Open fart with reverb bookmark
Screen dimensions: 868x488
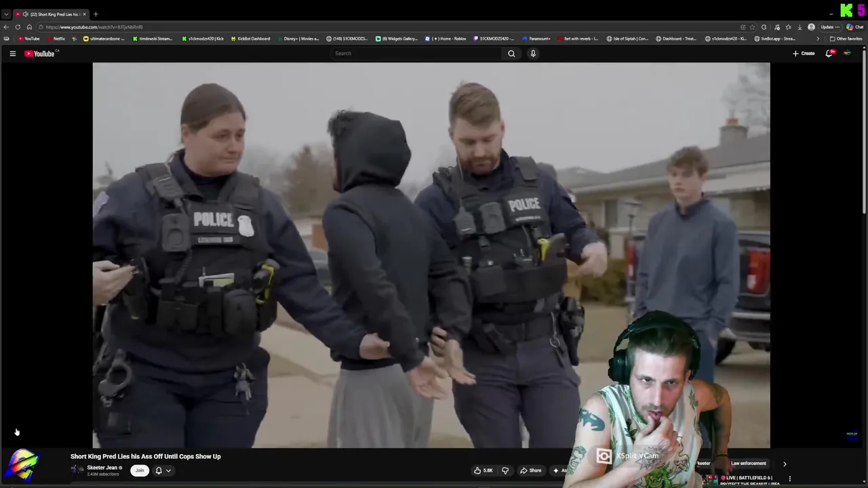coord(578,39)
